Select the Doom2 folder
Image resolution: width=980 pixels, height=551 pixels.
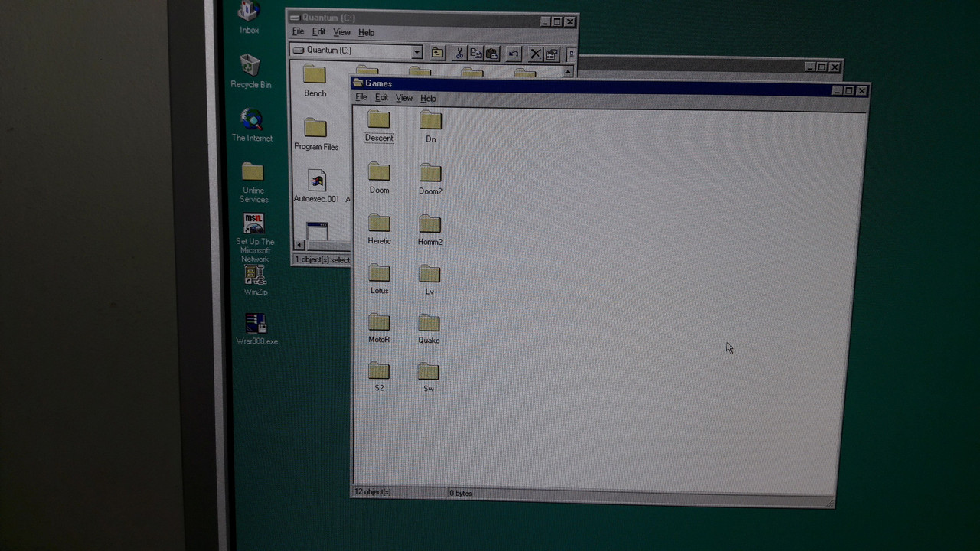(x=430, y=180)
